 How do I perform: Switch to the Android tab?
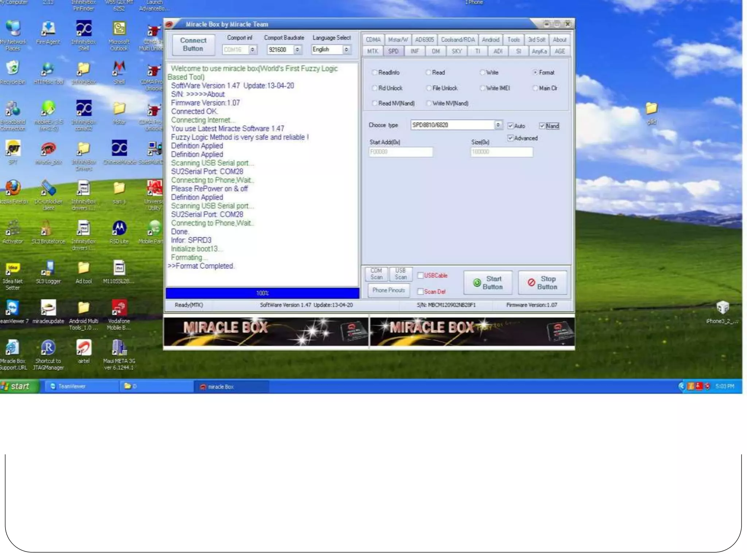(490, 40)
